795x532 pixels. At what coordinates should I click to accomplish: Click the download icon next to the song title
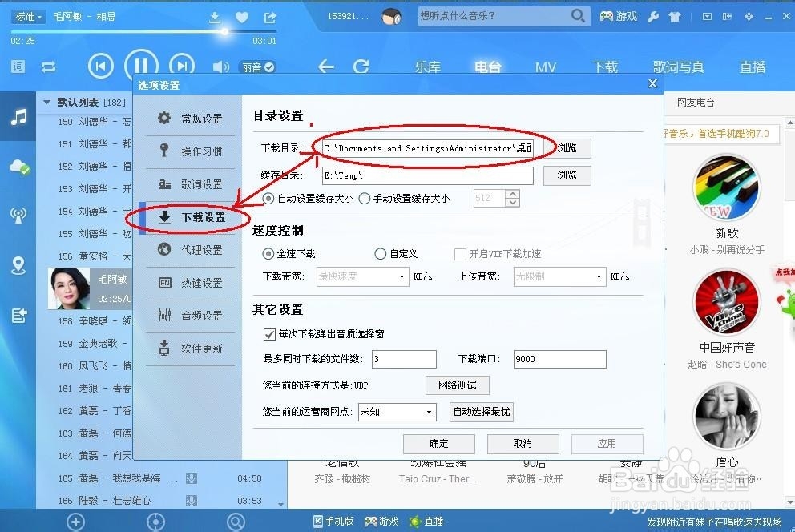pyautogui.click(x=215, y=16)
